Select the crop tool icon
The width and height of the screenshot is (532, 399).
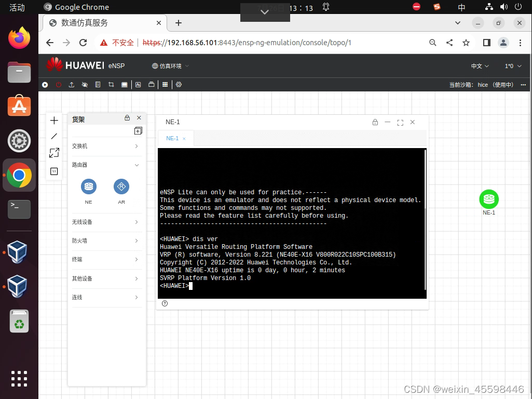(111, 85)
